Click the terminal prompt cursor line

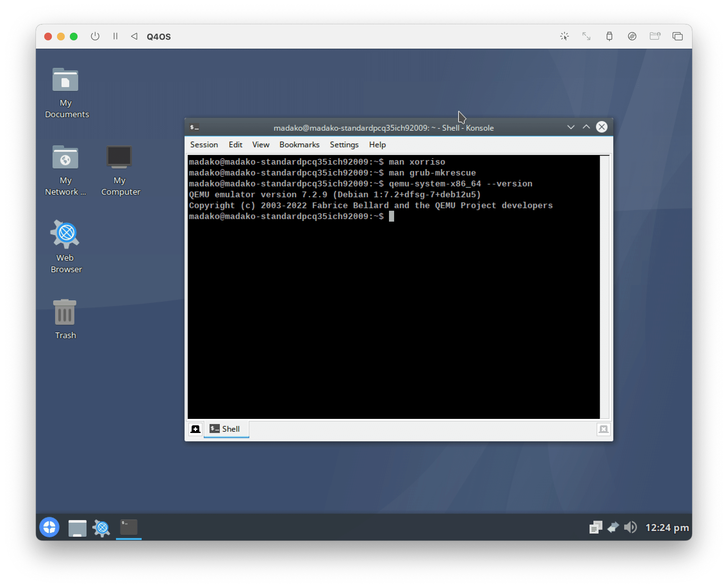(x=292, y=216)
